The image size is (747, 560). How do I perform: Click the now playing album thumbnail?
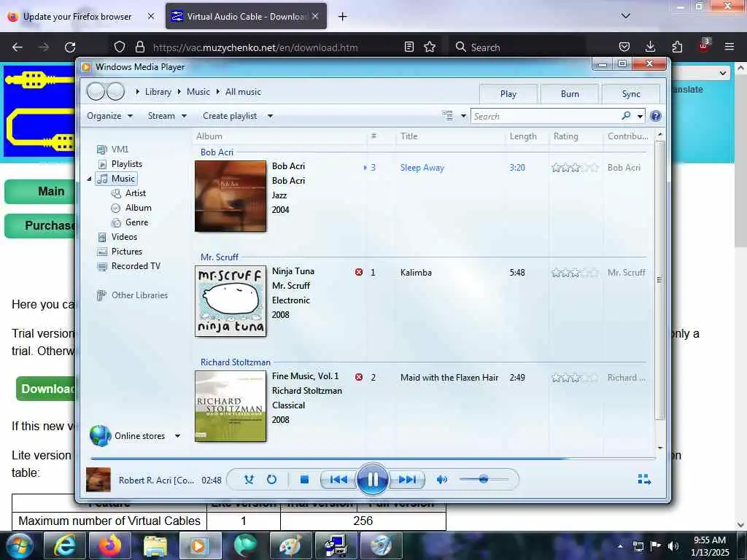click(98, 480)
